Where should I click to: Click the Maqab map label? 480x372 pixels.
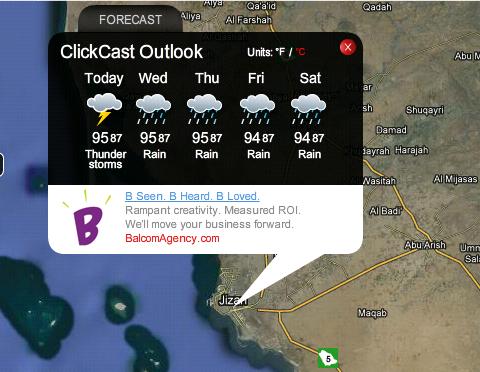(x=372, y=313)
